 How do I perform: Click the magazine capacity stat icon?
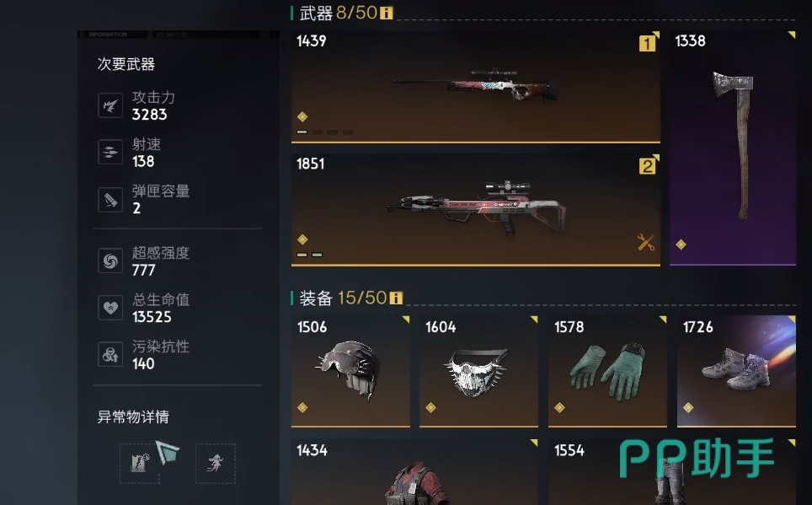point(110,200)
